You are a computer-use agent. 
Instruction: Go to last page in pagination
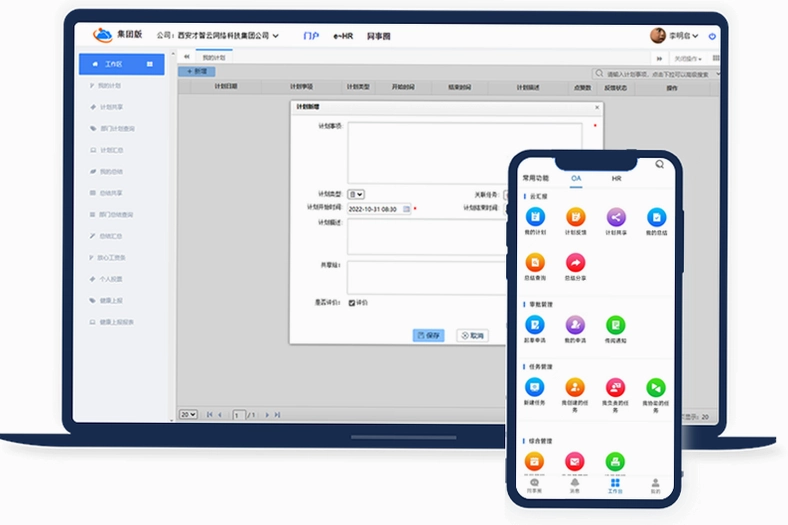pyautogui.click(x=277, y=414)
